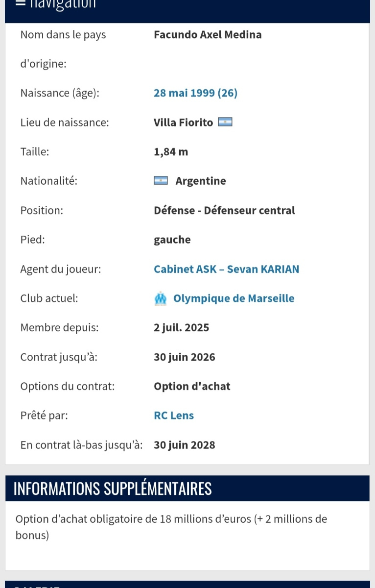This screenshot has height=588, width=375.
Task: Click the flag icon next to Argentine nationality
Action: (x=161, y=181)
